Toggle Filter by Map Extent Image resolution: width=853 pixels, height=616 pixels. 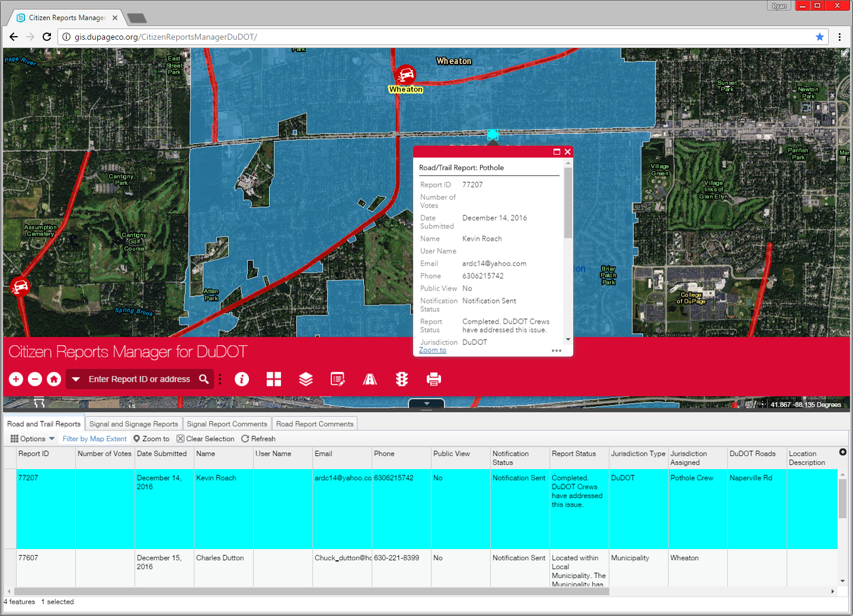[94, 439]
